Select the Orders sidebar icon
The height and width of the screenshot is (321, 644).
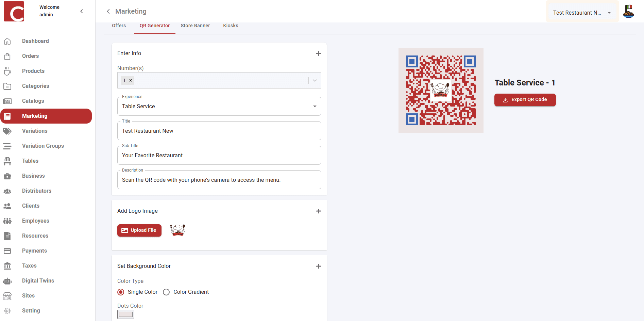pos(7,56)
